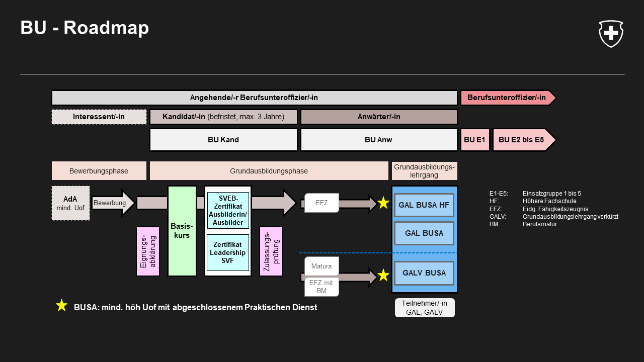Click the vertical Eignungsabklärung box
Image resolution: width=644 pixels, height=362 pixels.
(x=147, y=251)
